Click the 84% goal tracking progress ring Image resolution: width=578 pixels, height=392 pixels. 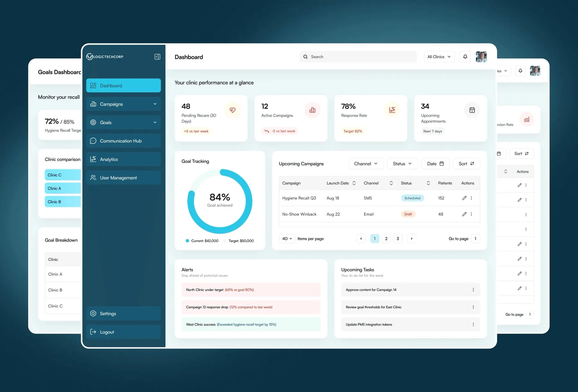220,201
